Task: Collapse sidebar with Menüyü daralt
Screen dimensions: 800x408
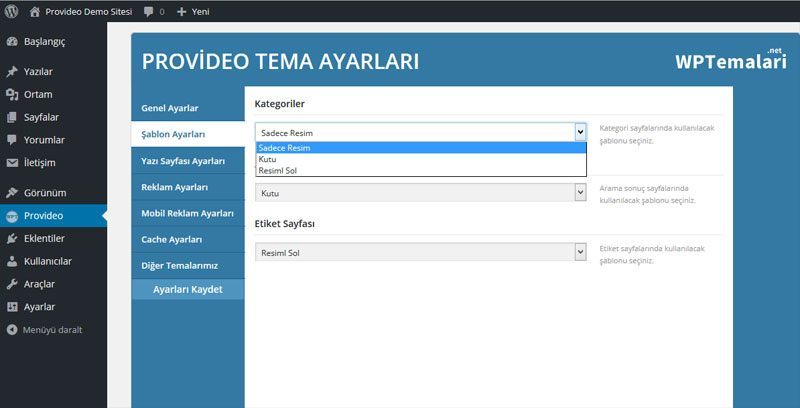Action: pyautogui.click(x=54, y=329)
